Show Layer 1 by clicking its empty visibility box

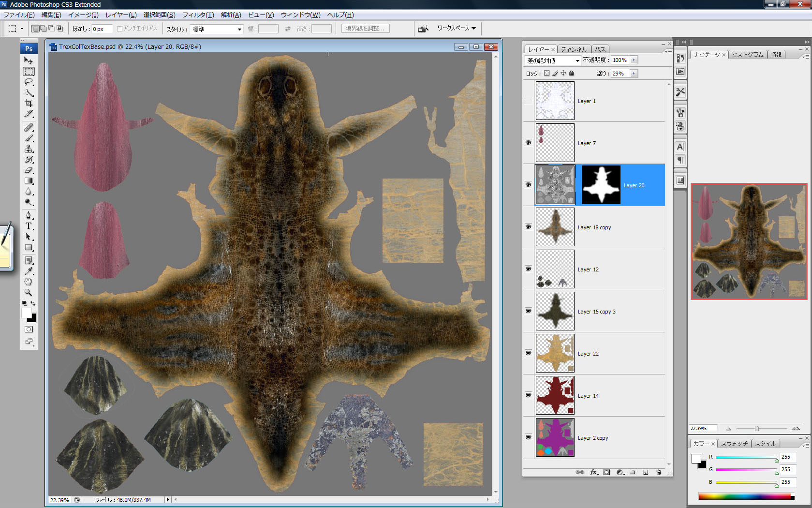(x=528, y=101)
